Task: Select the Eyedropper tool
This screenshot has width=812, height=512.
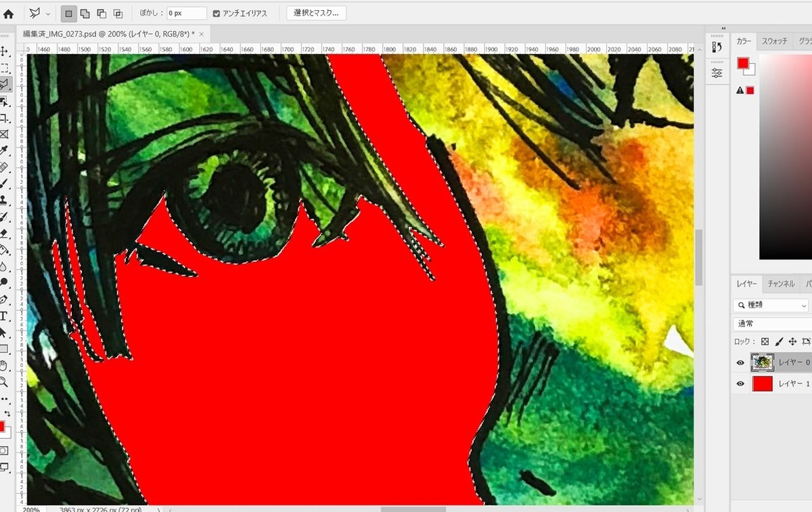Action: 4,150
